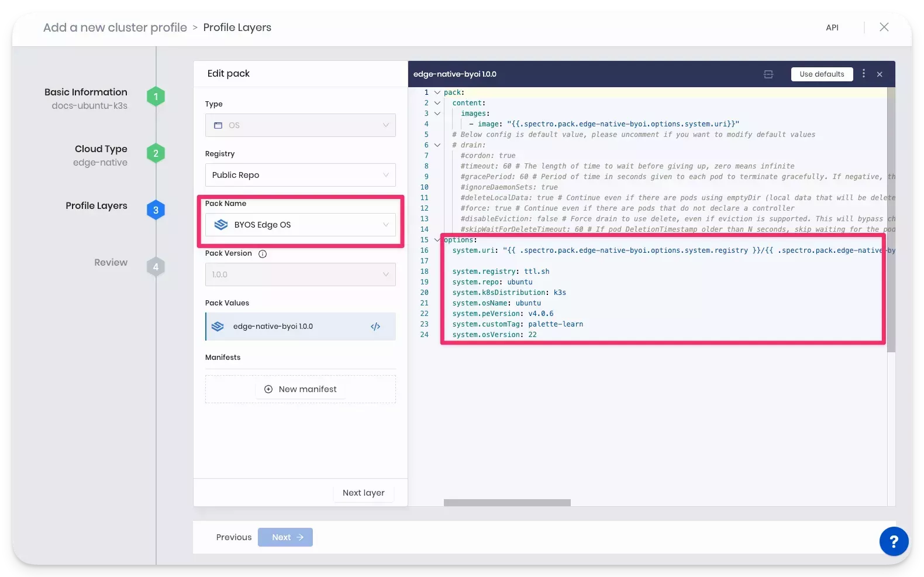924x577 pixels.
Task: Collapse the drain comment block at line 6
Action: pyautogui.click(x=437, y=145)
